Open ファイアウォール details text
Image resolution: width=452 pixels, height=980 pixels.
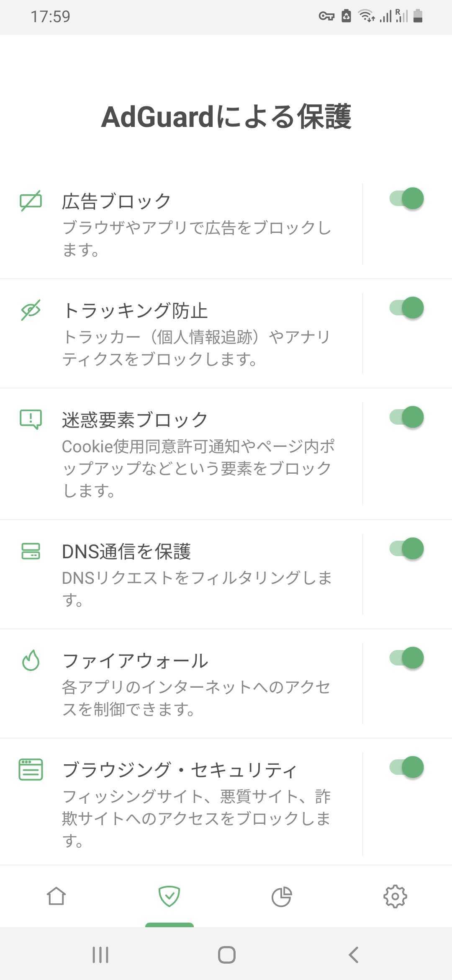click(x=197, y=698)
